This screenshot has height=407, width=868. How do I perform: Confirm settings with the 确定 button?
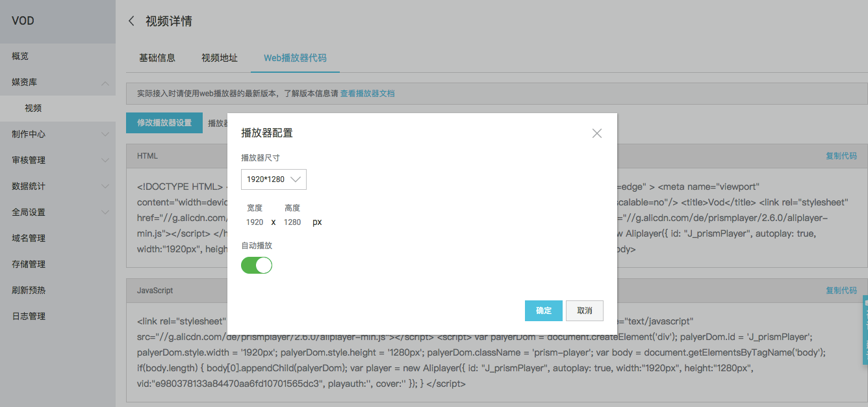click(543, 311)
